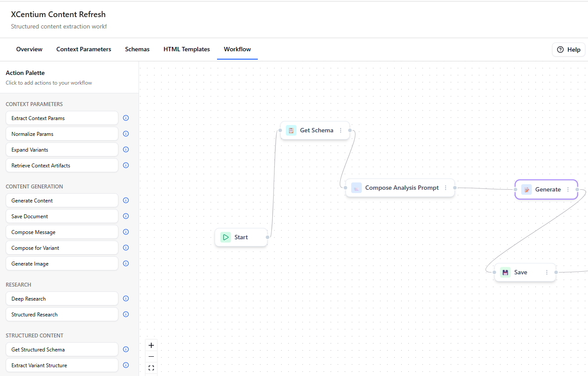Open the Save node options menu
The height and width of the screenshot is (376, 588).
546,272
